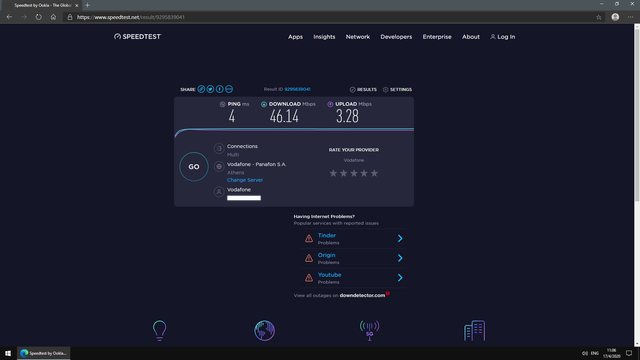This screenshot has width=640, height=360.
Task: Open taskbar volume control
Action: tap(585, 353)
